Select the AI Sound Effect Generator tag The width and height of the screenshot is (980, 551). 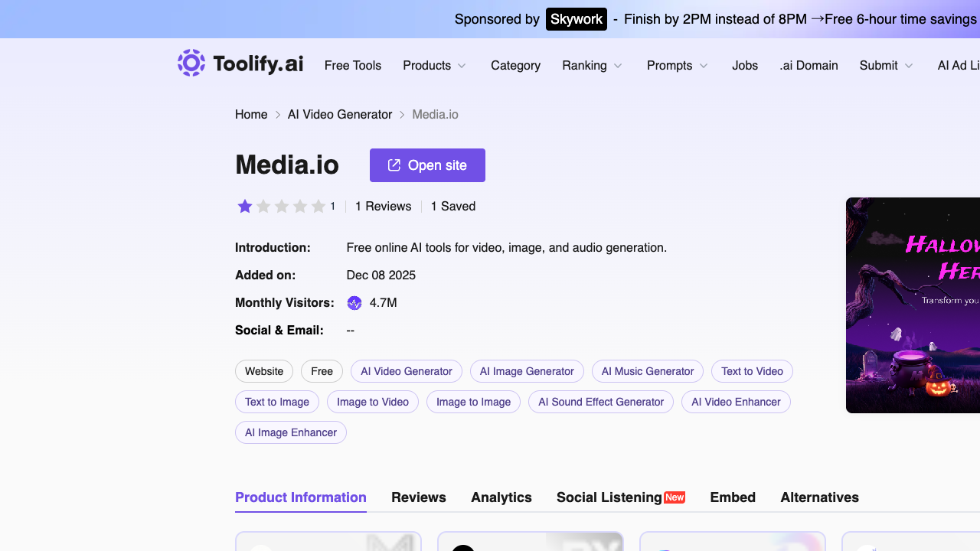(x=601, y=402)
